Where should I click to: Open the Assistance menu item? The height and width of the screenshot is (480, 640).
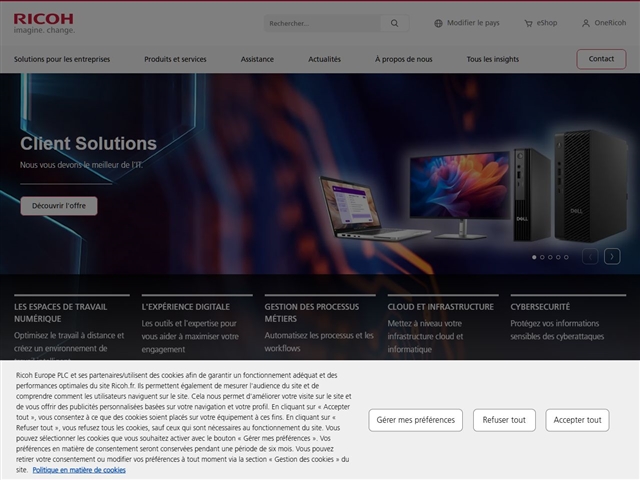point(257,59)
